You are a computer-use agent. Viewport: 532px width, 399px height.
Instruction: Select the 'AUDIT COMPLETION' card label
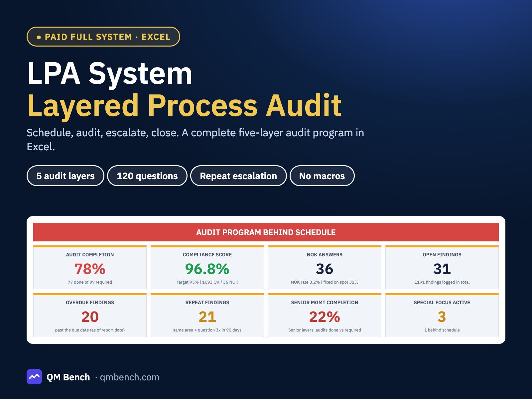90,255
